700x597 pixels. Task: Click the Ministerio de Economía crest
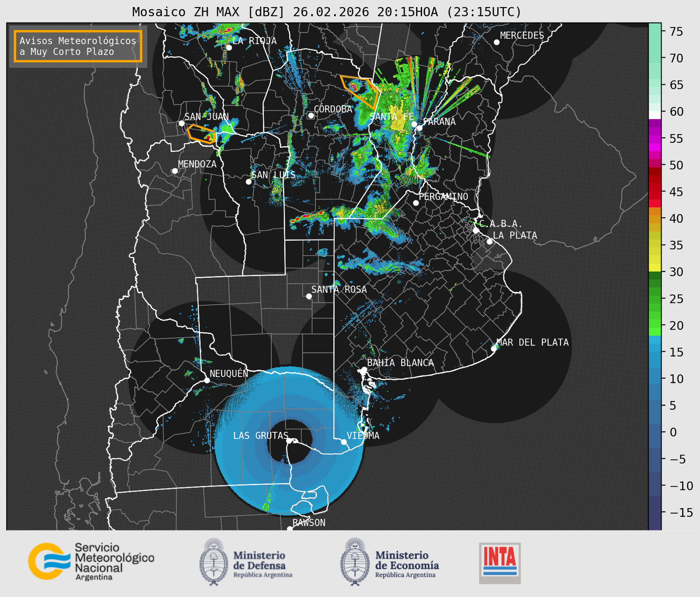[x=355, y=562]
